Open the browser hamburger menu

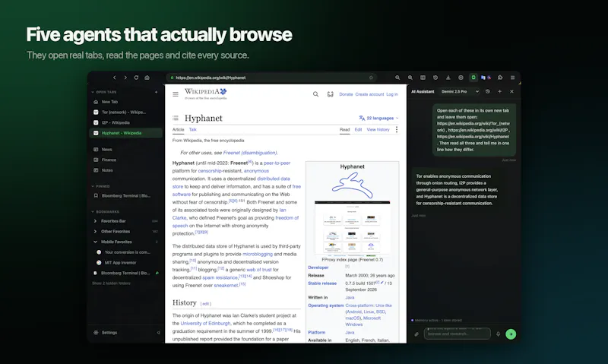pos(512,78)
